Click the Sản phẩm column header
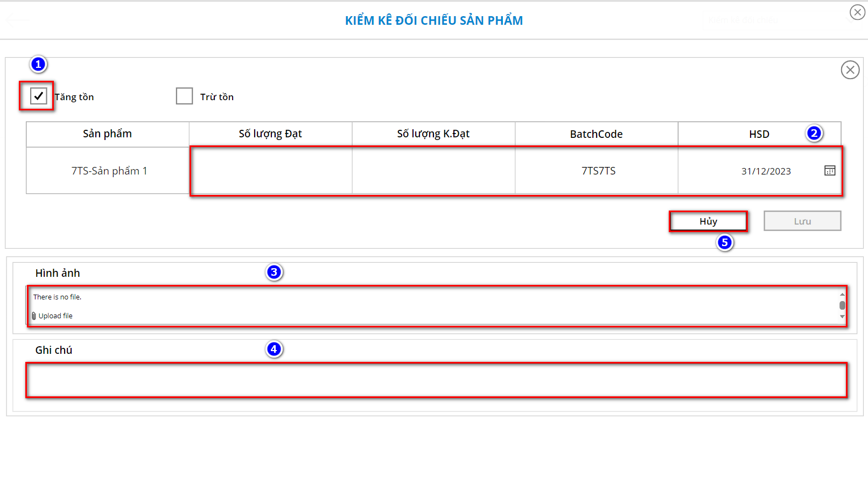 (x=108, y=134)
